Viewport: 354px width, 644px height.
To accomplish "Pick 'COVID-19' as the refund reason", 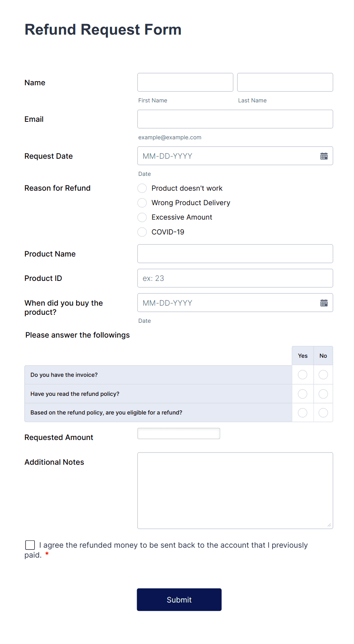I will [x=142, y=232].
